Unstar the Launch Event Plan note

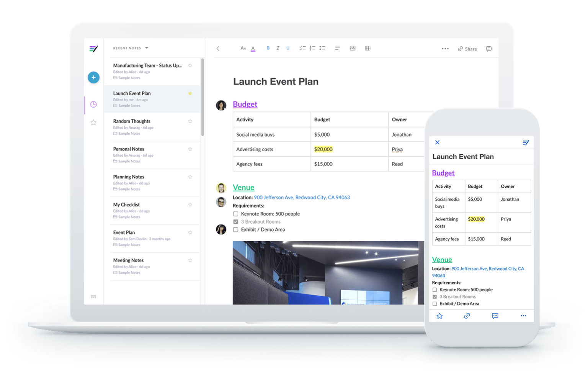(190, 93)
